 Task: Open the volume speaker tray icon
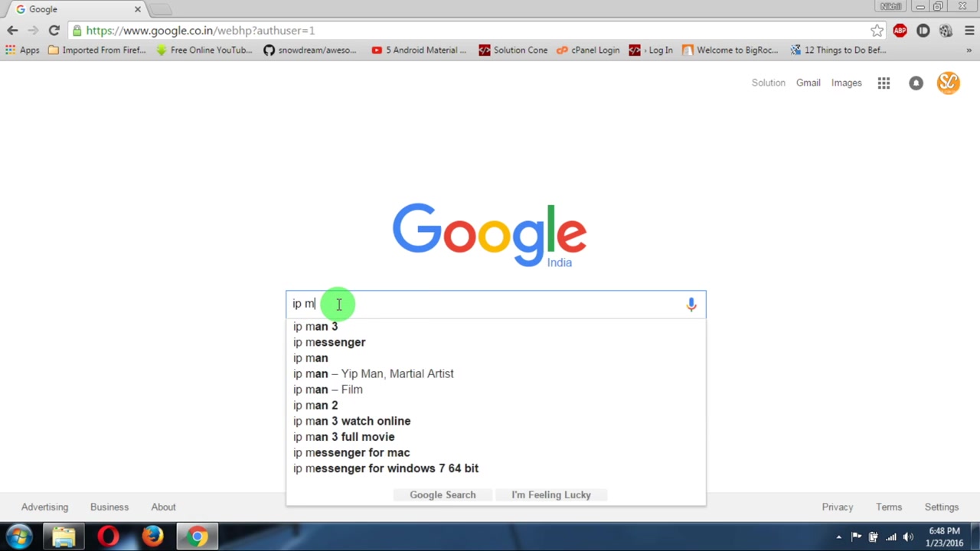(x=908, y=537)
